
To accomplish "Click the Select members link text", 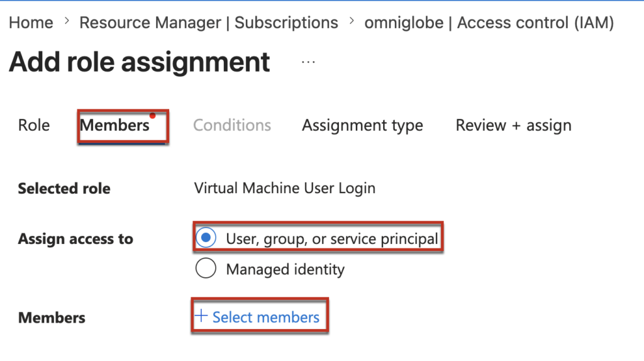I will coord(265,317).
